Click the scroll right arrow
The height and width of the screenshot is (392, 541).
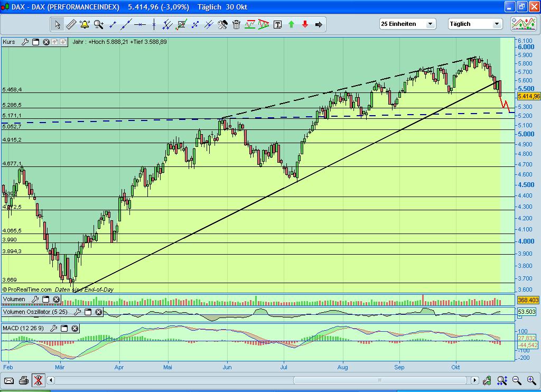coord(475,380)
